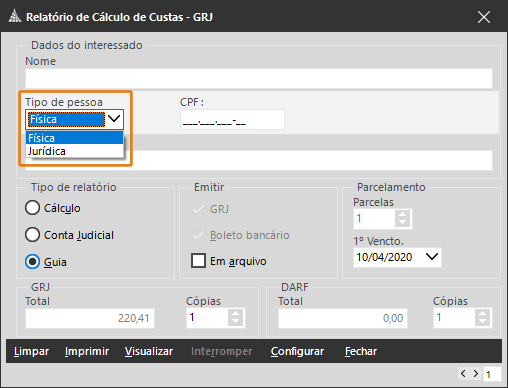Increase DARF Cópias with up arrow

[482, 313]
